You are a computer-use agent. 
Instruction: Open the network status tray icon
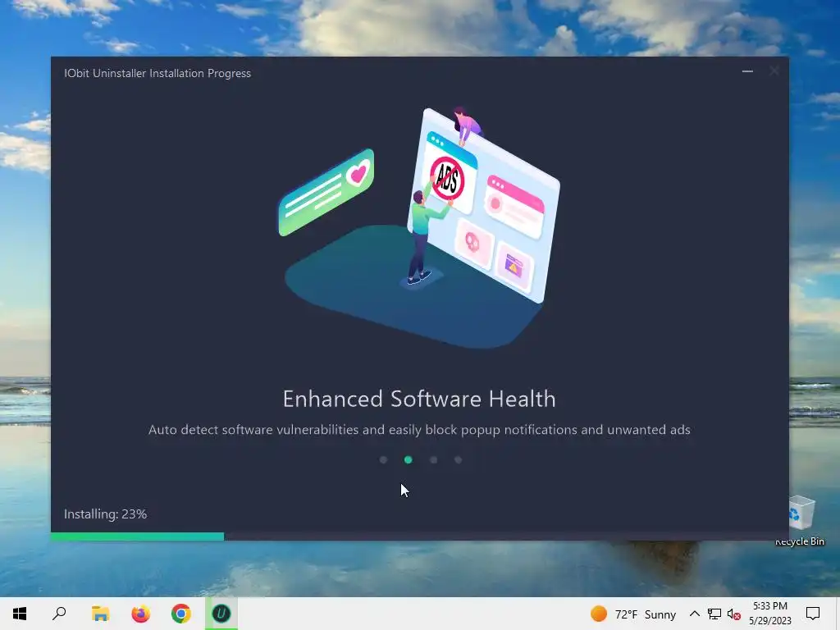click(714, 614)
